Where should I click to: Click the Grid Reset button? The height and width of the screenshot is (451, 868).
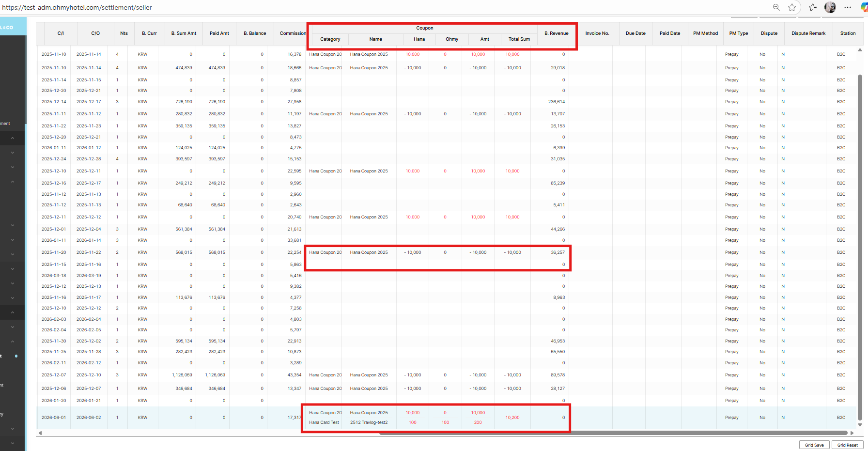point(847,445)
